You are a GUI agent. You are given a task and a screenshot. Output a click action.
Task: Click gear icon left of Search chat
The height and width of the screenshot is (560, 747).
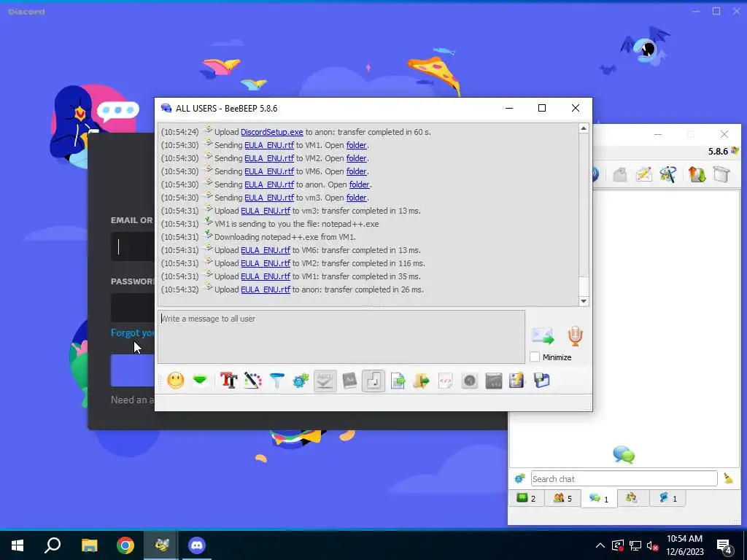pyautogui.click(x=519, y=478)
